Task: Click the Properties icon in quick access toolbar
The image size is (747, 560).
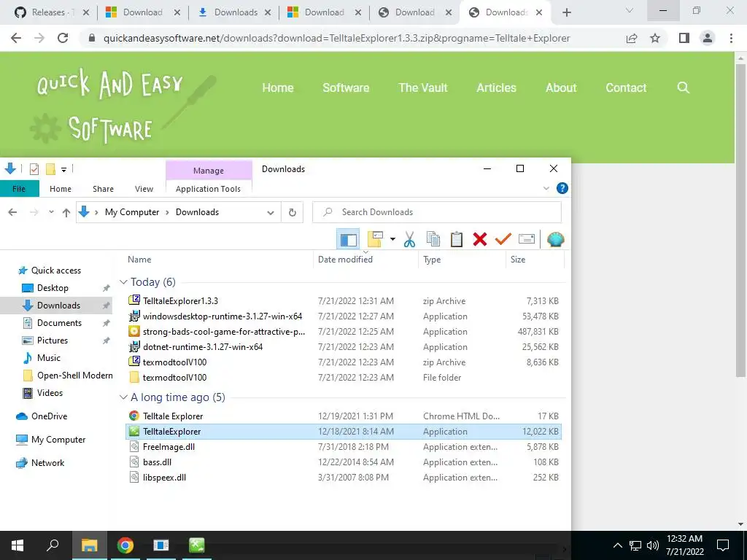Action: coord(34,168)
